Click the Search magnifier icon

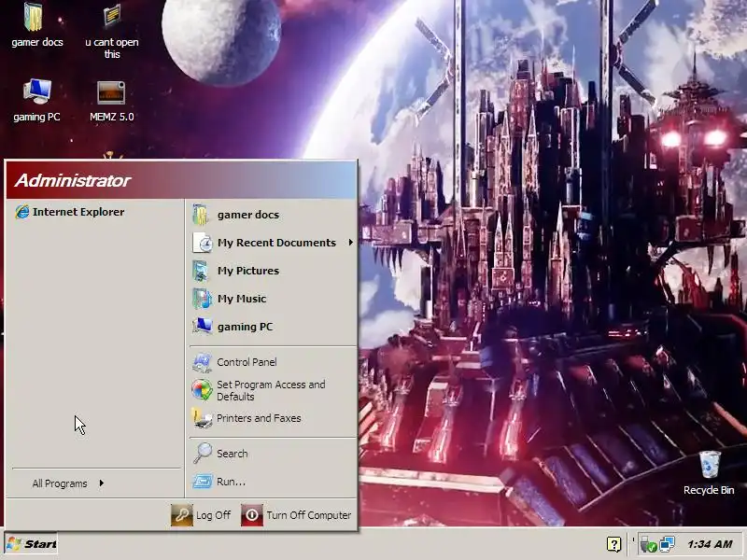(202, 453)
